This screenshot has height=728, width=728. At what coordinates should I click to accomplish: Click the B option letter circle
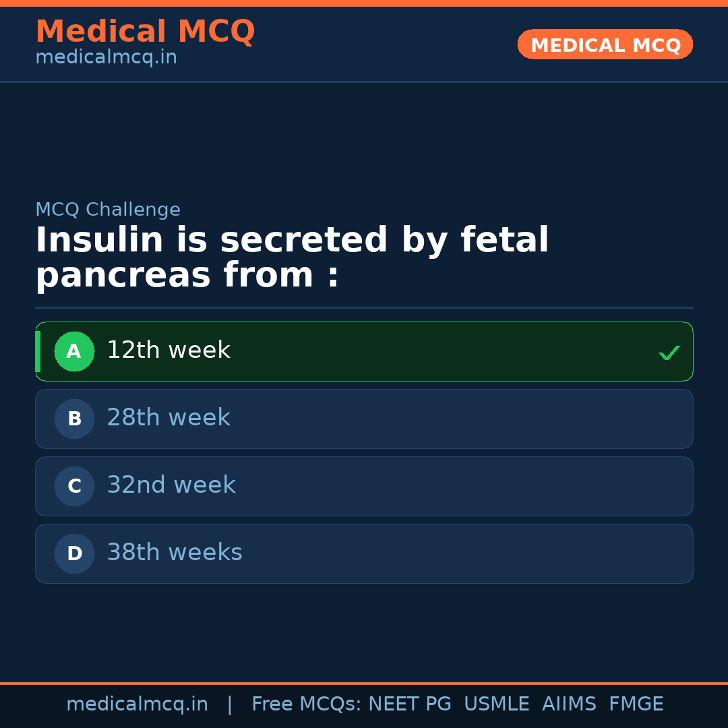[74, 419]
